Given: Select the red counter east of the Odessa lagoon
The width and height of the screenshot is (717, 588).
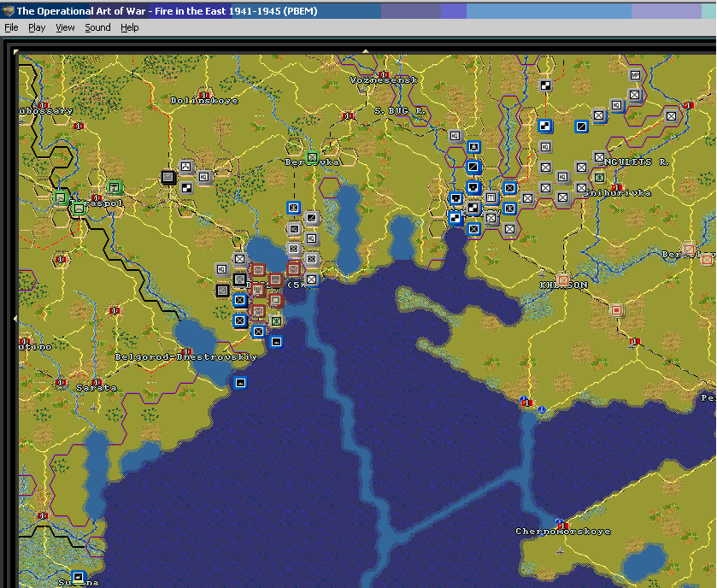Looking at the screenshot, I should click(x=294, y=269).
